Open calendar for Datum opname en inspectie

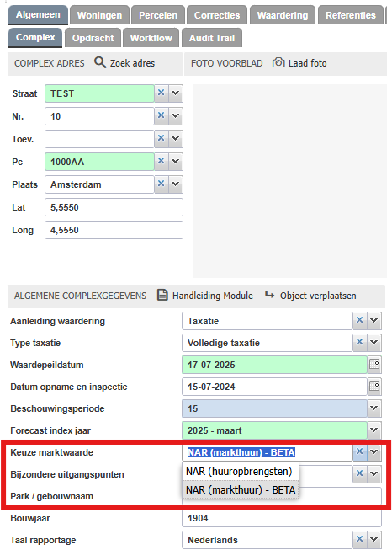[374, 387]
